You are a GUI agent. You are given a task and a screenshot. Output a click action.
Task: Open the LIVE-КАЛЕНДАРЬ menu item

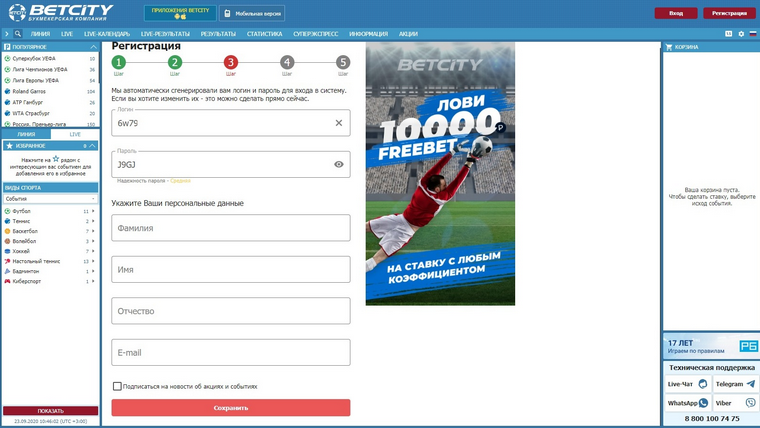point(107,34)
